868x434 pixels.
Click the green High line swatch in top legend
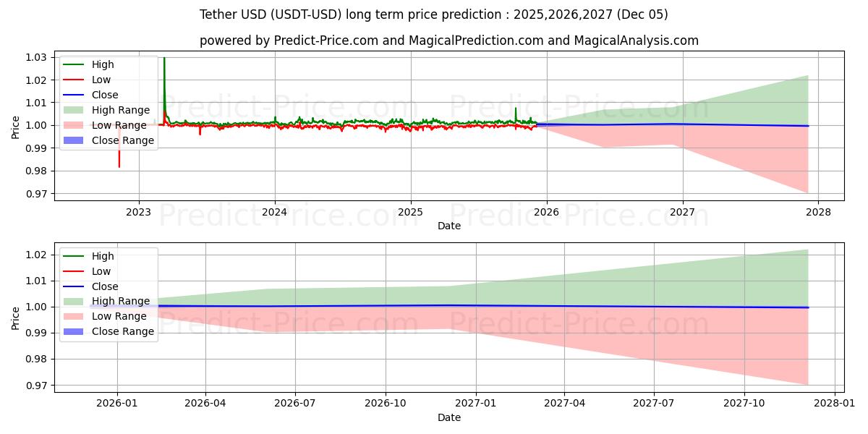(x=72, y=64)
